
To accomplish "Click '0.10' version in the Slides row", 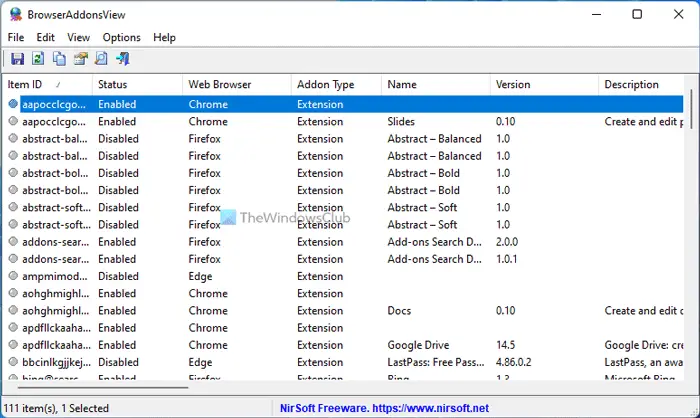I will tap(505, 121).
